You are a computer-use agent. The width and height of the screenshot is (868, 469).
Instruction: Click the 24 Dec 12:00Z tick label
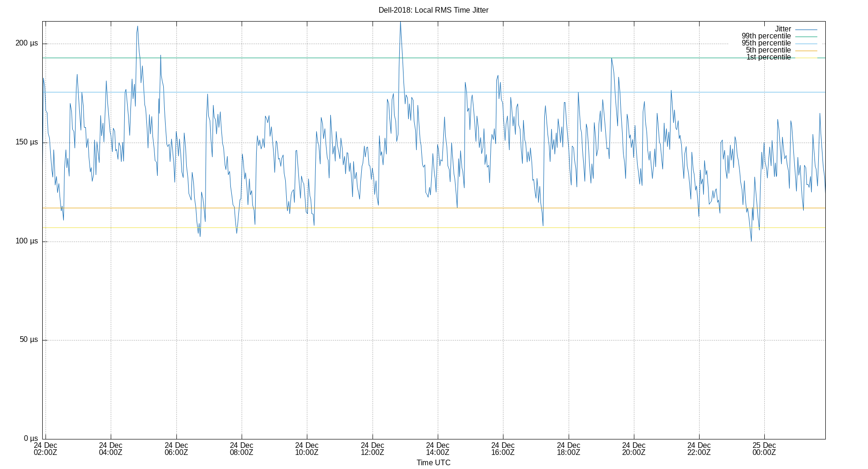point(372,449)
